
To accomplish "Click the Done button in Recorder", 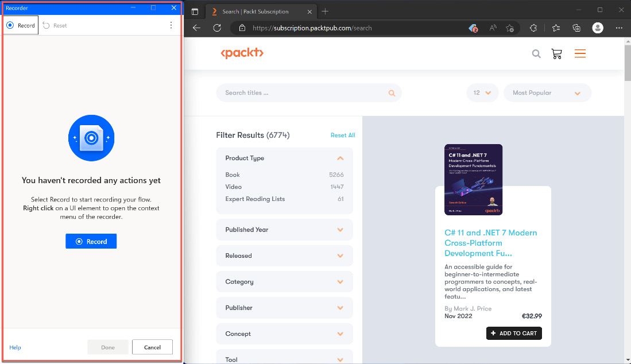I will [x=108, y=347].
